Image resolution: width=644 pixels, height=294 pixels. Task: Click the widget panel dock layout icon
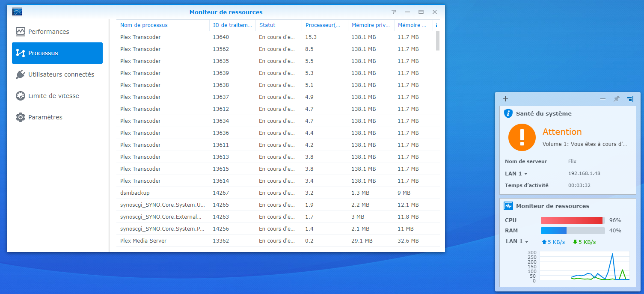click(x=630, y=99)
